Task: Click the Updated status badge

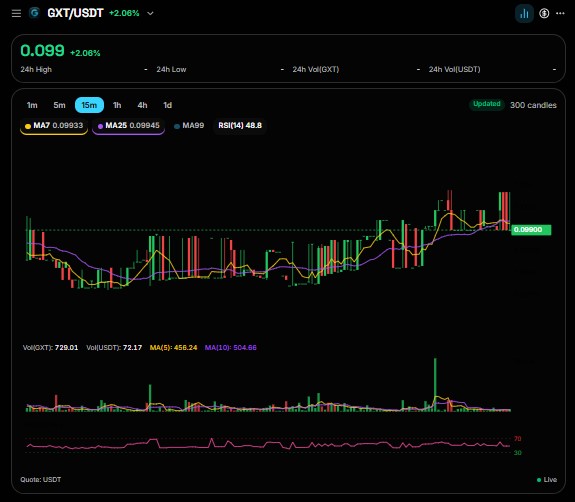Action: click(x=487, y=104)
